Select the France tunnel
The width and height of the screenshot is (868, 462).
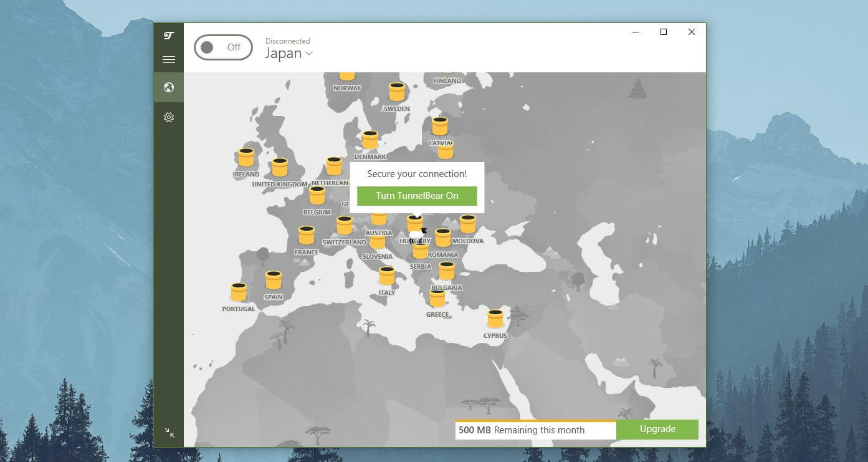pos(306,235)
